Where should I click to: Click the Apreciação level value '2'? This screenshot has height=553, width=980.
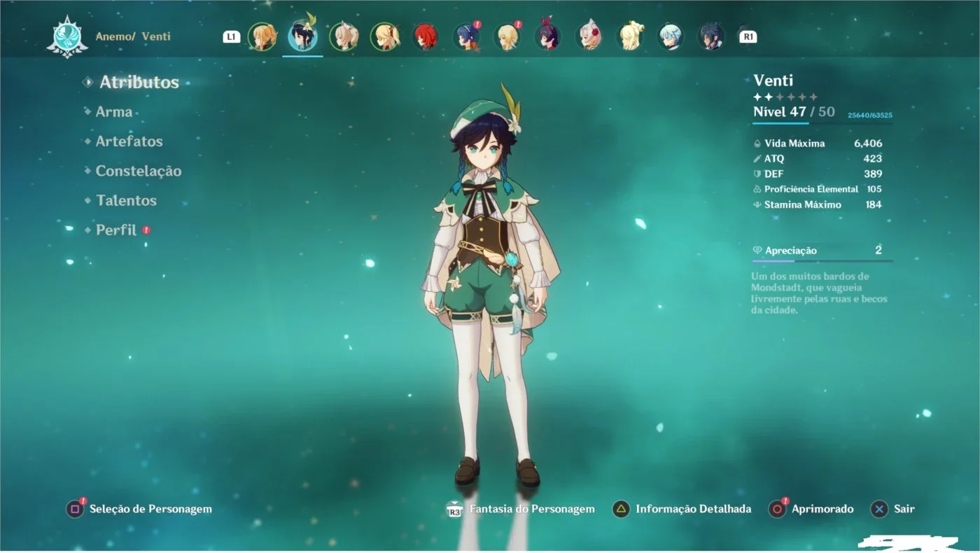(x=878, y=250)
